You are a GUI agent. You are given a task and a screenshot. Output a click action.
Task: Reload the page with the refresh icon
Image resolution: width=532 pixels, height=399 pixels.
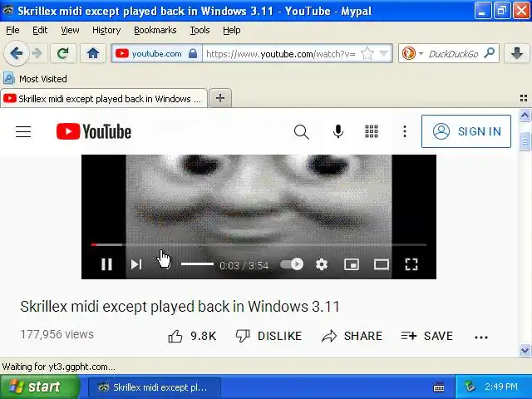(x=63, y=53)
